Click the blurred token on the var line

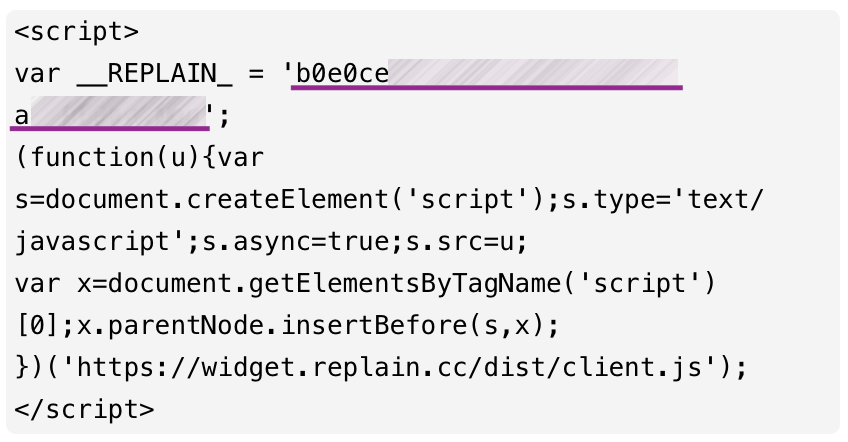(x=532, y=75)
